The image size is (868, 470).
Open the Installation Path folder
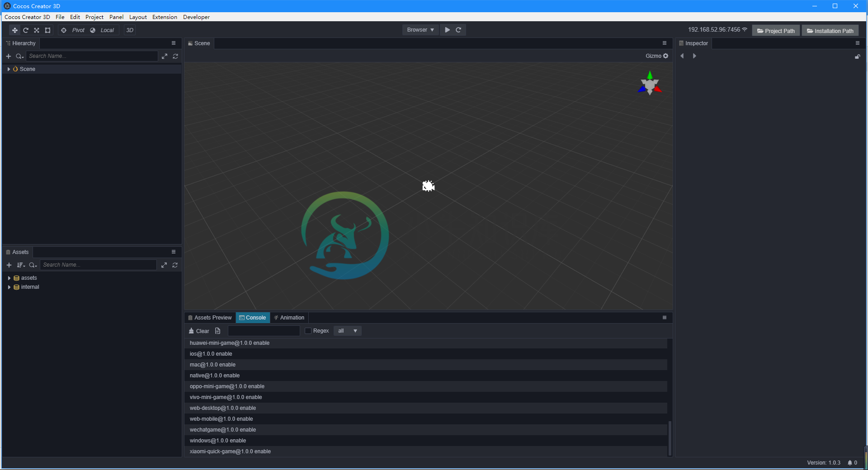pyautogui.click(x=830, y=31)
